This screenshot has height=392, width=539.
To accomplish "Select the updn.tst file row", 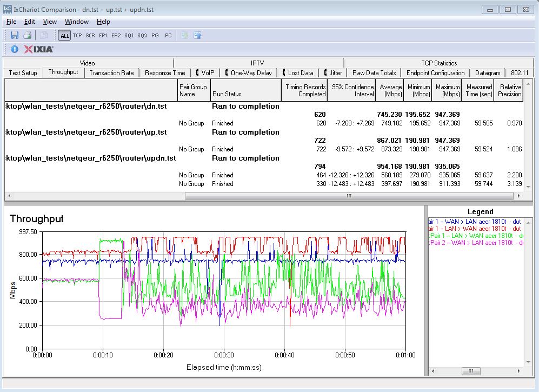I will 264,158.
